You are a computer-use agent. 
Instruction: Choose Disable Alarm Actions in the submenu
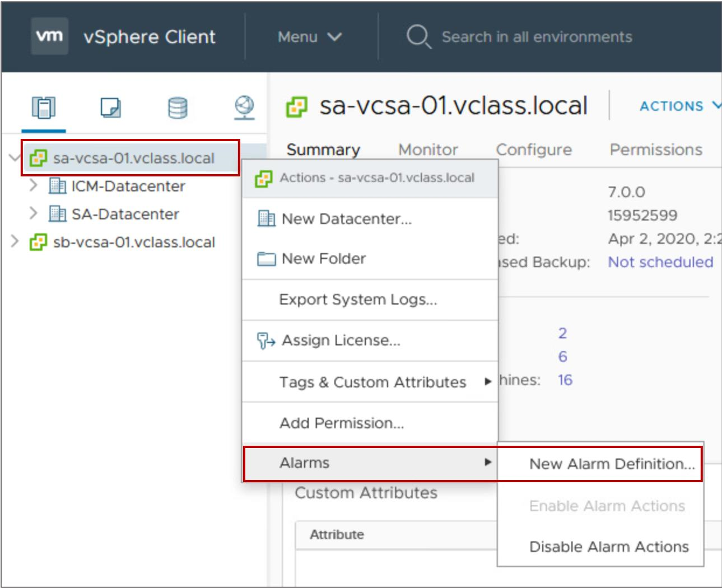(x=600, y=547)
